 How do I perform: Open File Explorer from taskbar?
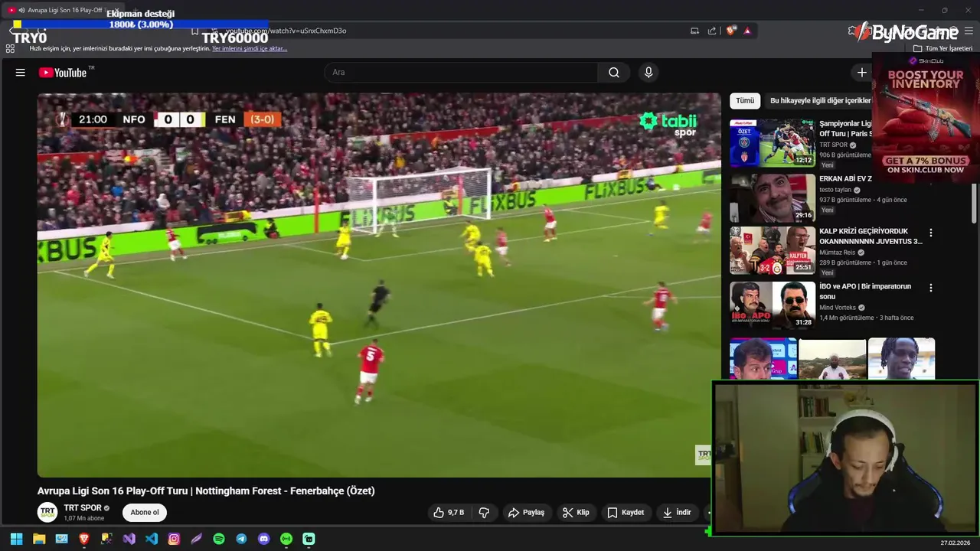(39, 539)
